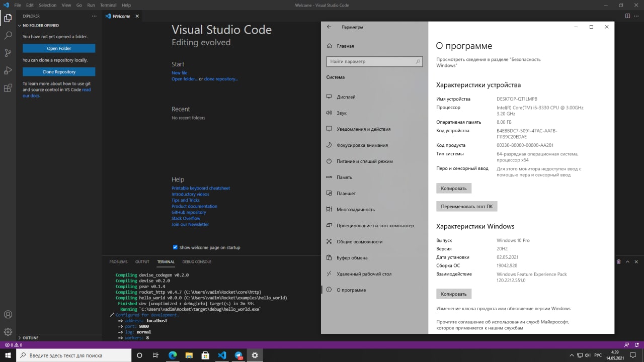644x362 pixels.
Task: Click errors and warnings status bar indicator
Action: tap(14, 345)
